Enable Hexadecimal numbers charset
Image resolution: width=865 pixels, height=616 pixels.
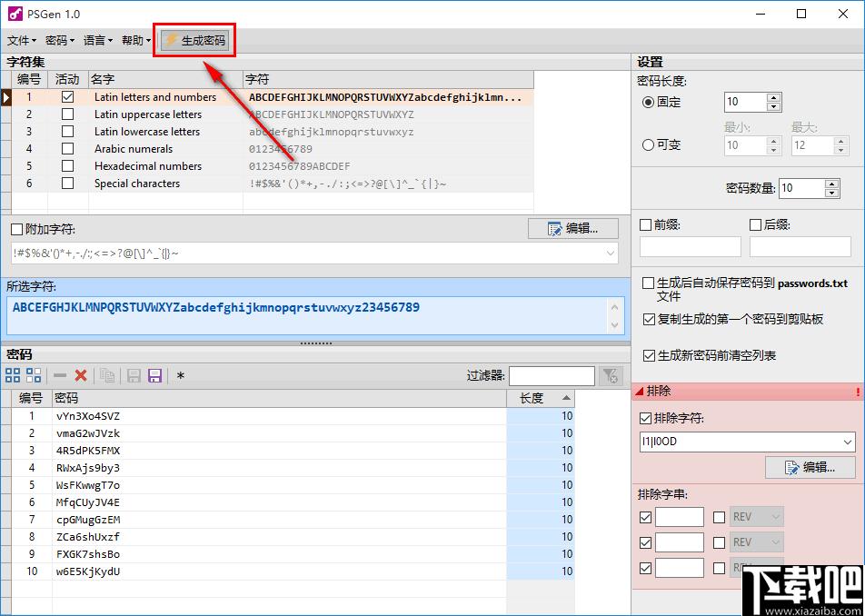[68, 166]
